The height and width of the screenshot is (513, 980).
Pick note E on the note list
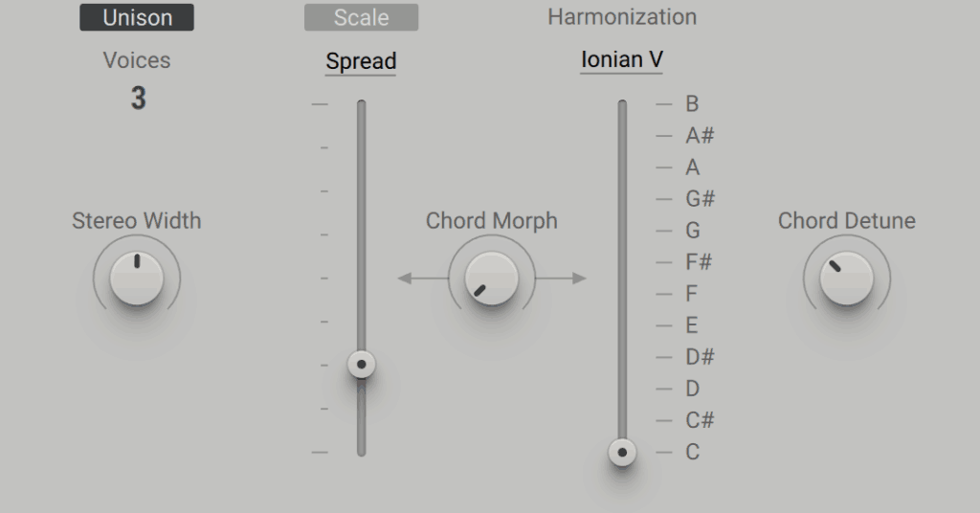click(x=691, y=324)
